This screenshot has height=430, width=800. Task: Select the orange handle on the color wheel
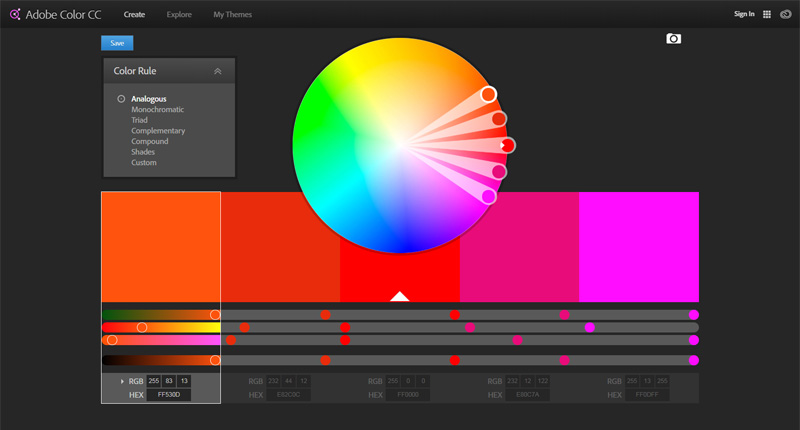488,94
